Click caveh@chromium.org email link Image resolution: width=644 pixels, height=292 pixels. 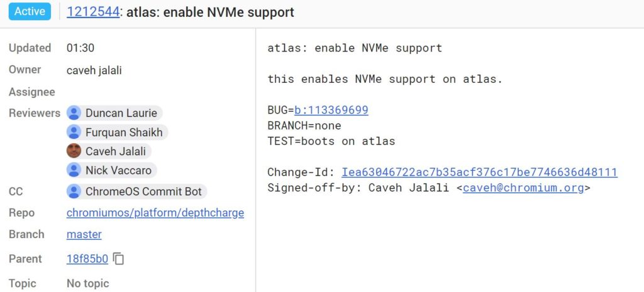click(x=523, y=188)
